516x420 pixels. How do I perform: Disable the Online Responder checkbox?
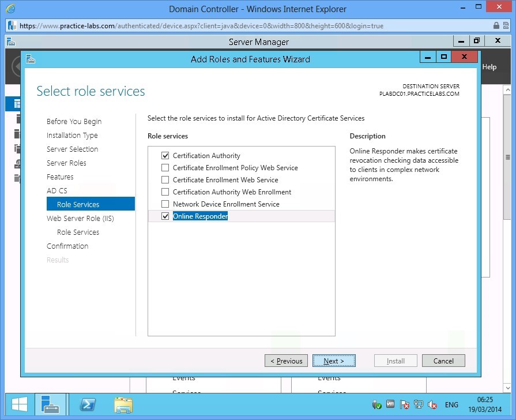tap(165, 216)
